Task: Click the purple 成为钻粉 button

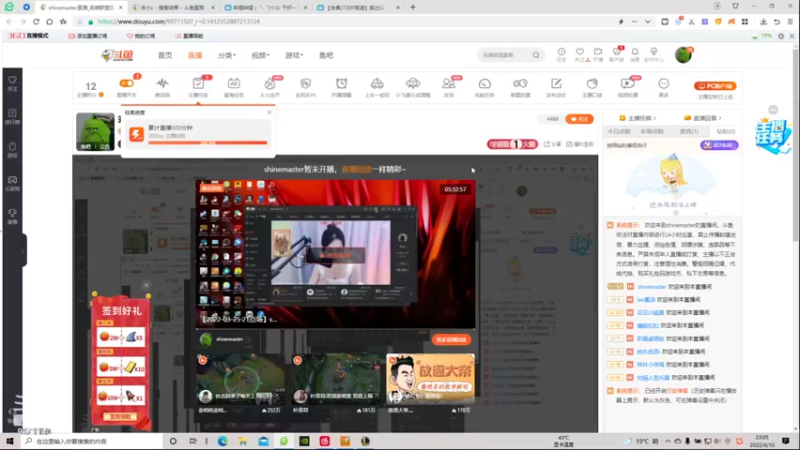Action: (x=719, y=145)
